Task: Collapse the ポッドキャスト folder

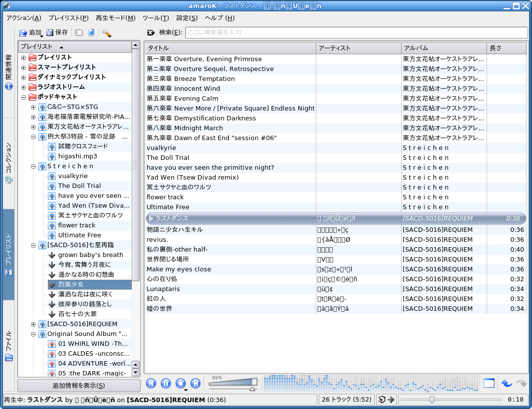Action: tap(23, 97)
